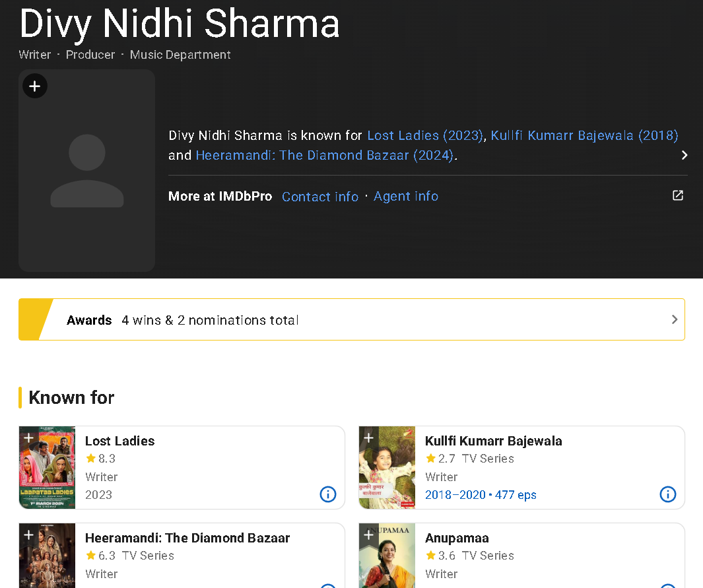Click the Agent info link
Viewport: 703px width, 588px height.
405,197
